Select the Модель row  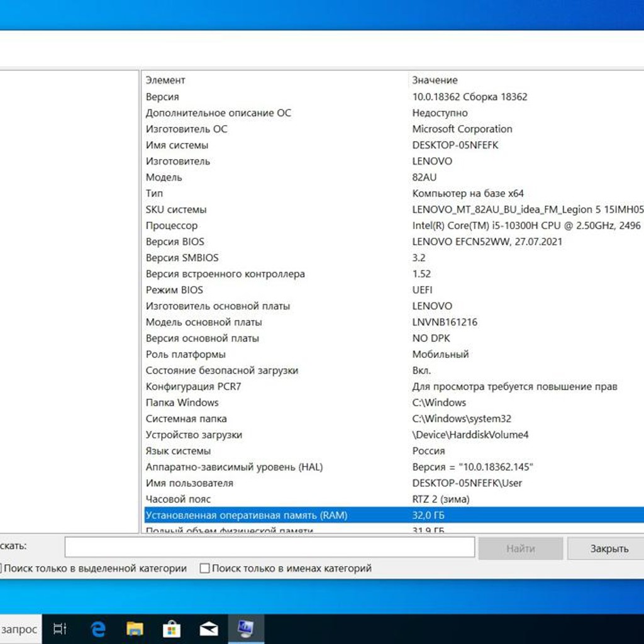(394, 177)
